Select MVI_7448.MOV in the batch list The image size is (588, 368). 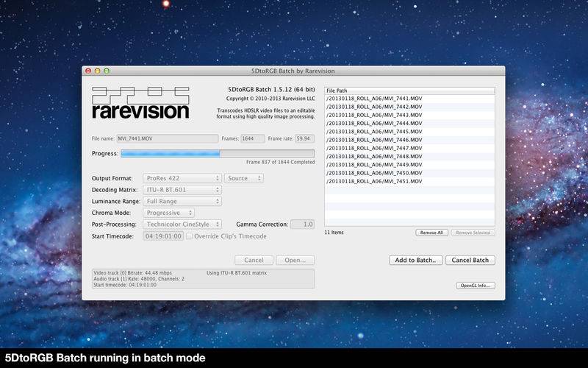click(x=409, y=156)
